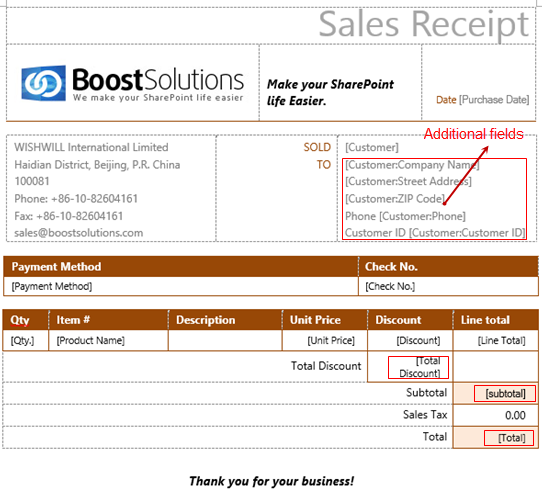
Task: Click the [Customer:ZIP Code] field
Action: pyautogui.click(x=395, y=199)
